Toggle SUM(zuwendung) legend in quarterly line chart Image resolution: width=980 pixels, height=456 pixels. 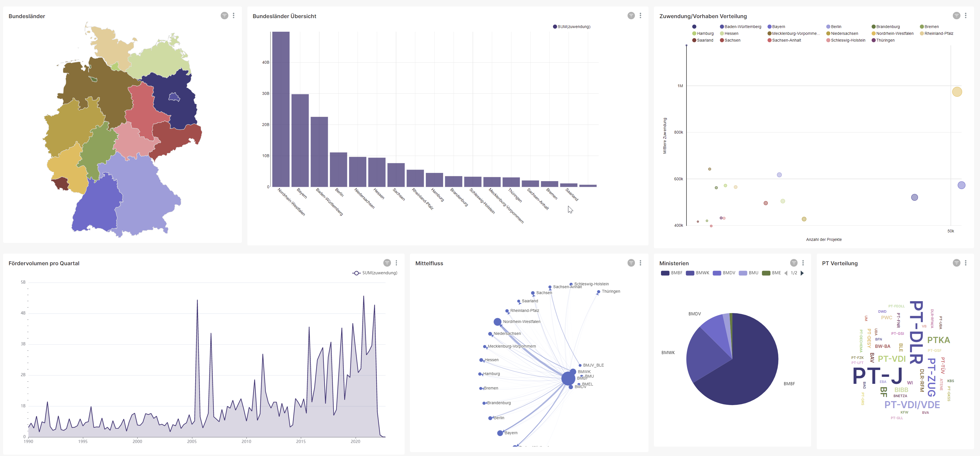375,273
